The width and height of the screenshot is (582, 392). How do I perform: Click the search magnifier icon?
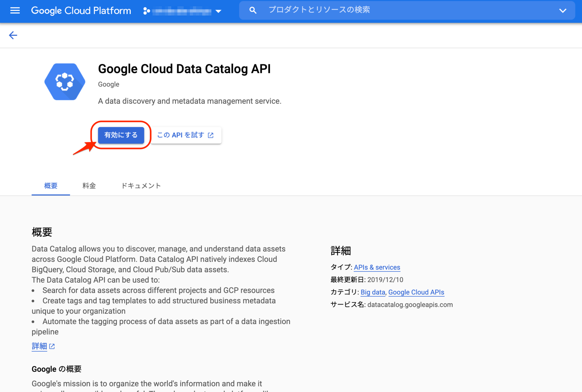pyautogui.click(x=253, y=10)
